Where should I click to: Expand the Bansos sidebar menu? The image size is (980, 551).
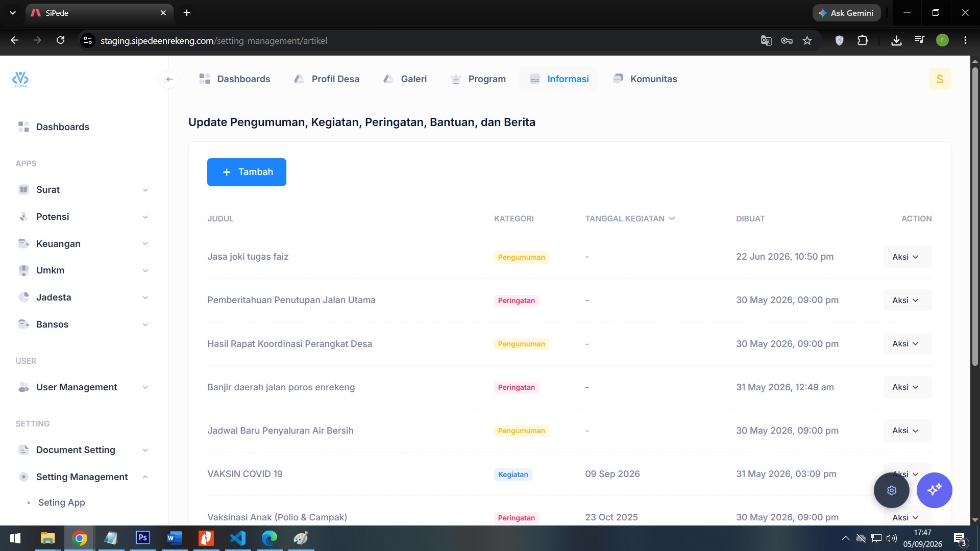83,324
